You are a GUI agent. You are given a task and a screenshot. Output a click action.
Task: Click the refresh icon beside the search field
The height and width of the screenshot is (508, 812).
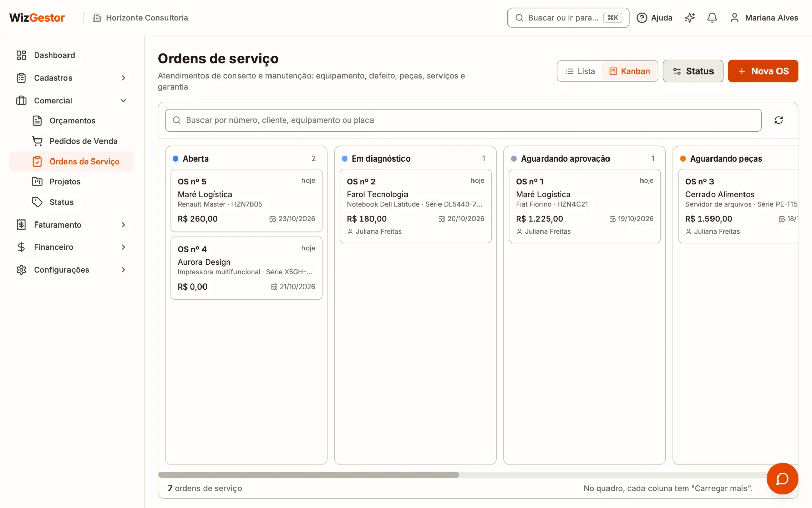(x=779, y=120)
